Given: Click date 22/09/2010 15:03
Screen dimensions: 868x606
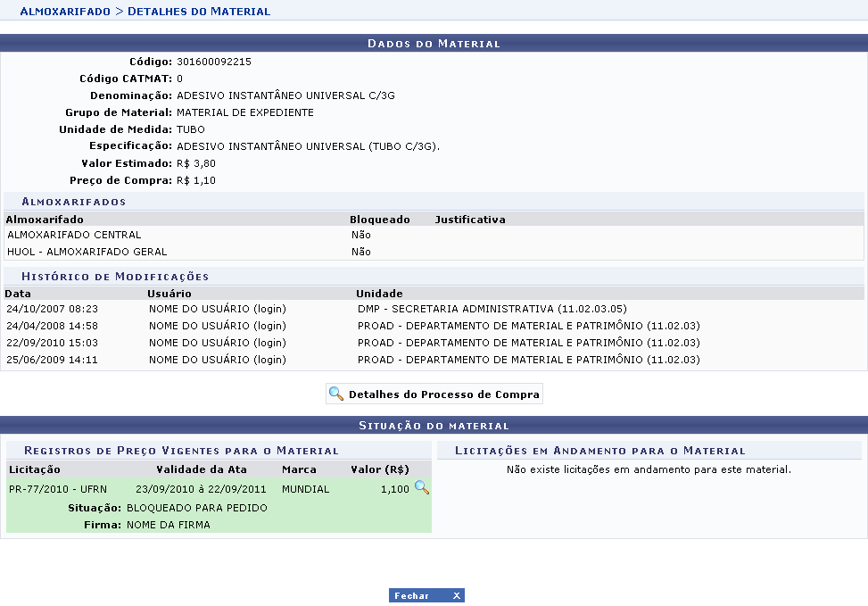Looking at the screenshot, I should pos(52,343).
